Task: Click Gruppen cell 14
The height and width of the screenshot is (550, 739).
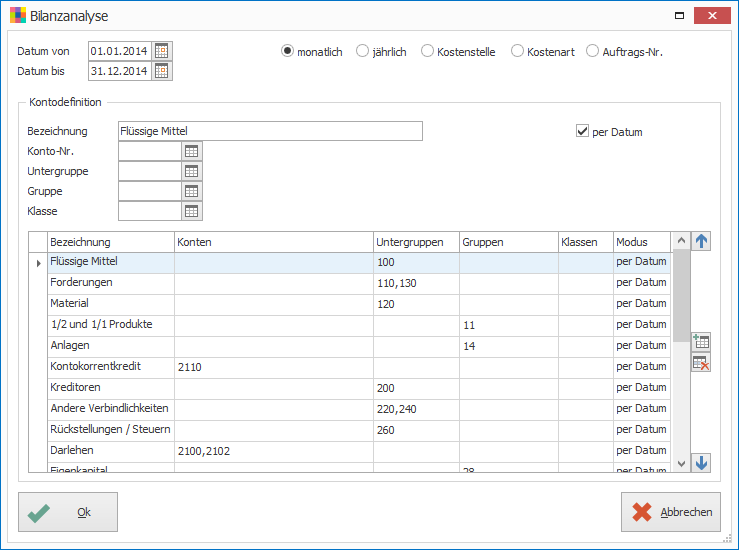Action: (x=509, y=347)
